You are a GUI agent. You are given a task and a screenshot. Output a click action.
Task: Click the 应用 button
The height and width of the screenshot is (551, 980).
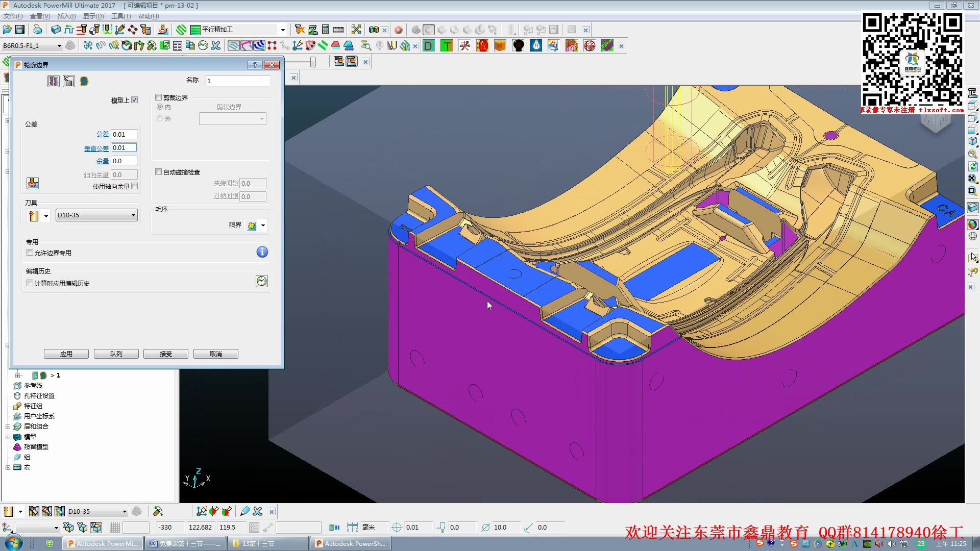coord(66,354)
